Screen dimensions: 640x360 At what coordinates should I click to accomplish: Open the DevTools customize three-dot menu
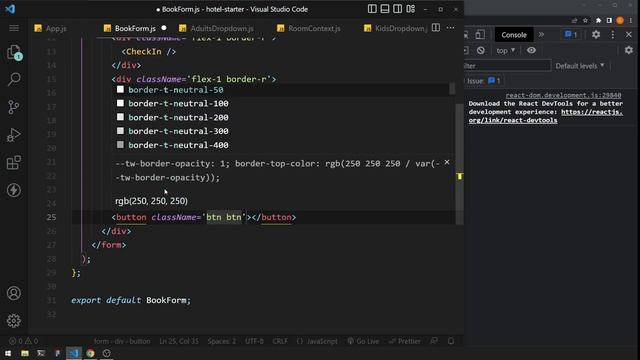613,35
